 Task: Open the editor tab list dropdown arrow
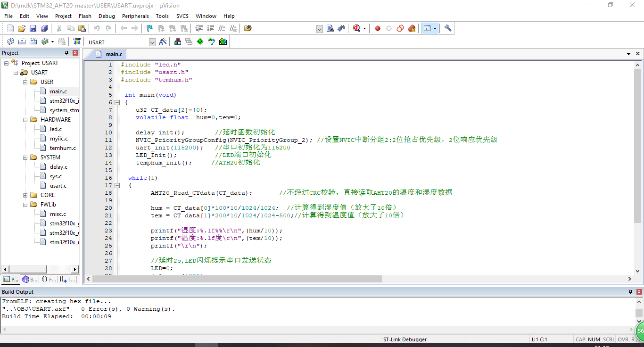[628, 54]
